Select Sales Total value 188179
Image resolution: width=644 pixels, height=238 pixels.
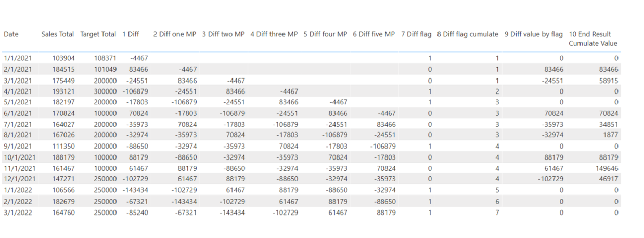[x=63, y=157]
